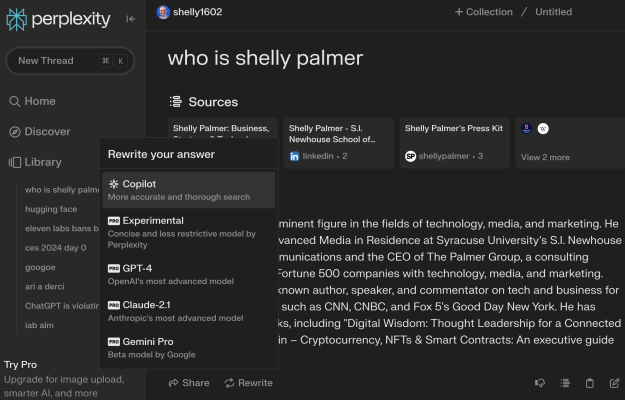Screen dimensions: 625x400
Task: Collapse the sidebar with the arrow icon
Action: coord(130,18)
